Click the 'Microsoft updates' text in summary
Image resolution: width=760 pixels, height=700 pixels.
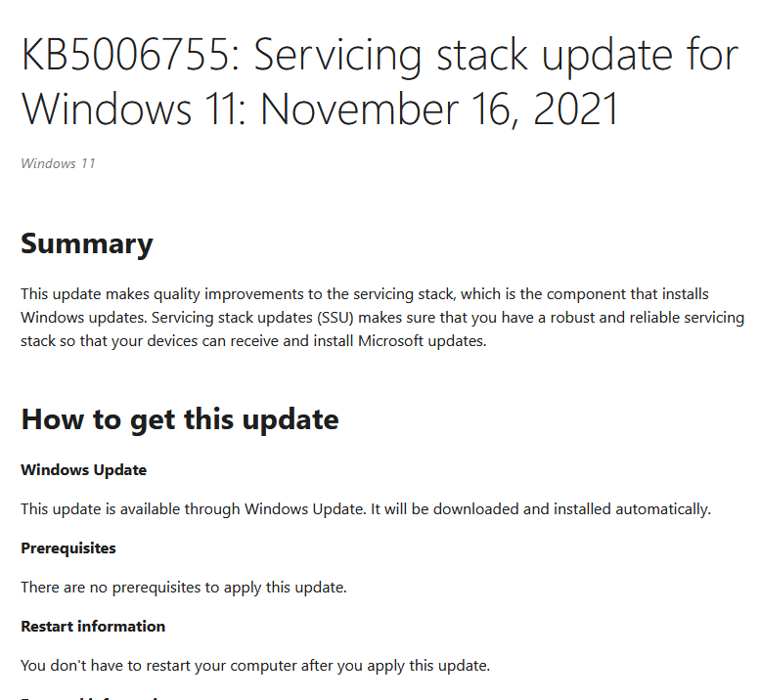click(422, 341)
